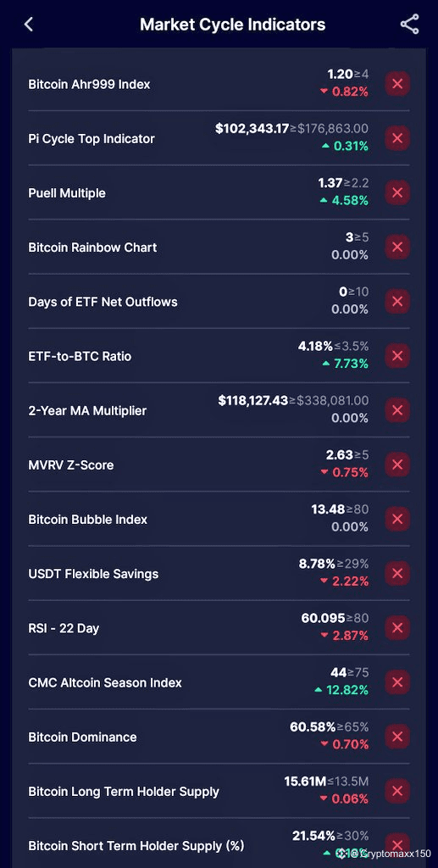Remove the Pi Cycle Top Indicator row
438x868 pixels.
[397, 138]
